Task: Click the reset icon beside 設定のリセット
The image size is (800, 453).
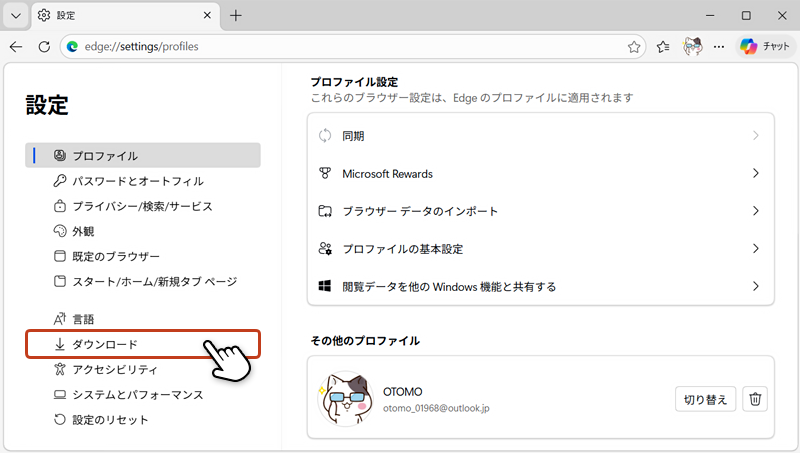Action: pyautogui.click(x=60, y=420)
